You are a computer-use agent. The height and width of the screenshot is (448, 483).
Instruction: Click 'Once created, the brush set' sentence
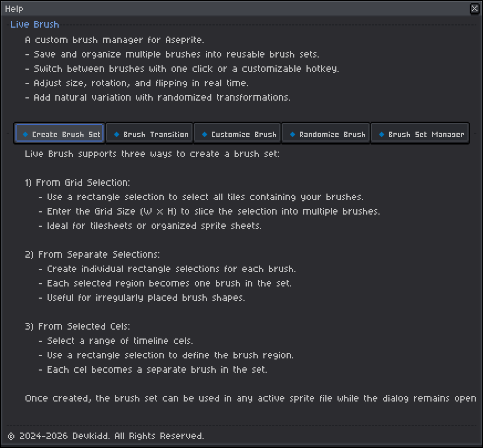pos(251,398)
